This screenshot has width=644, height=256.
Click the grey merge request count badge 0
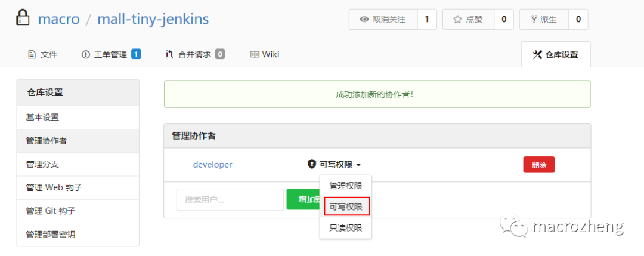[220, 54]
